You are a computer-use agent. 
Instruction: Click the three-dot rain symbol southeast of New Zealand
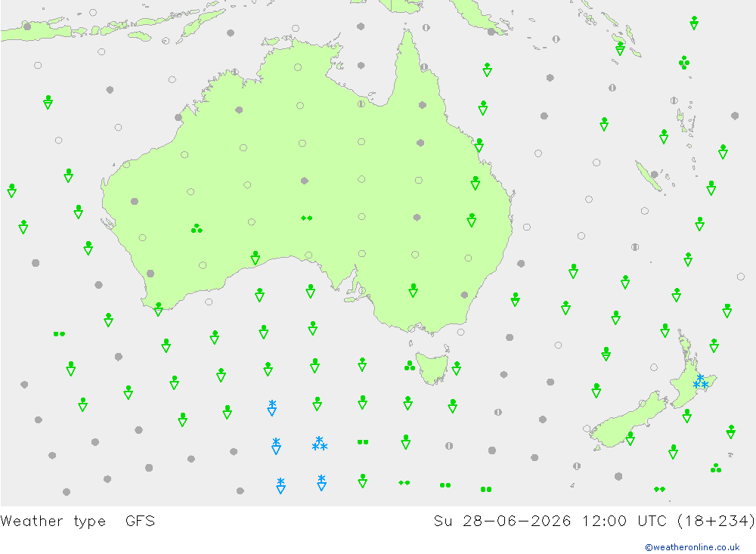[716, 468]
